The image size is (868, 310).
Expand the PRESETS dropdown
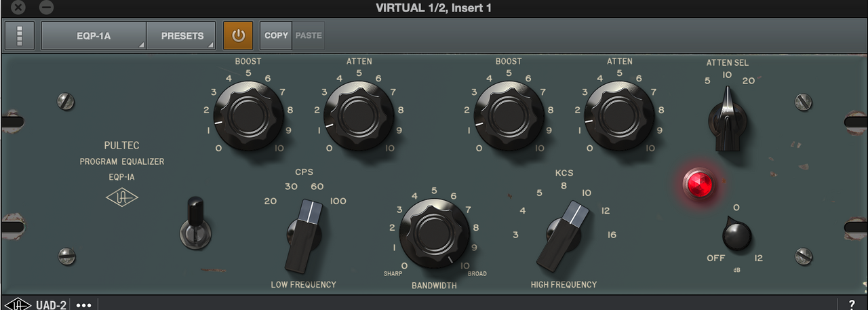pyautogui.click(x=181, y=36)
